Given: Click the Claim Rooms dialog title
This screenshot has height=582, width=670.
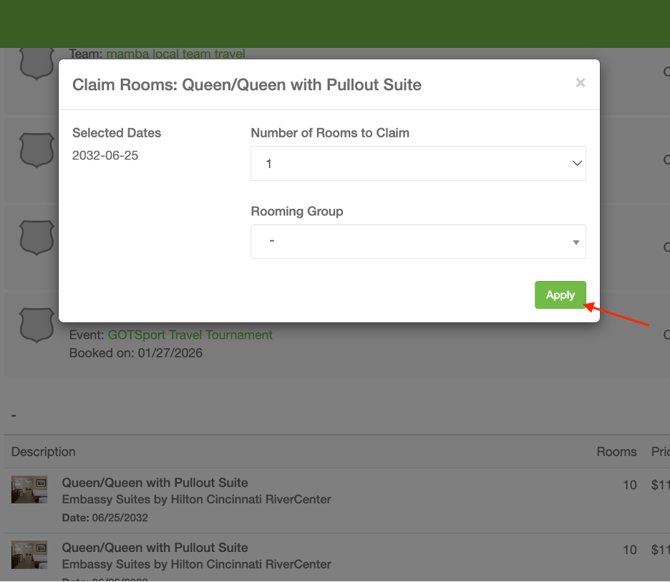Looking at the screenshot, I should coord(247,85).
